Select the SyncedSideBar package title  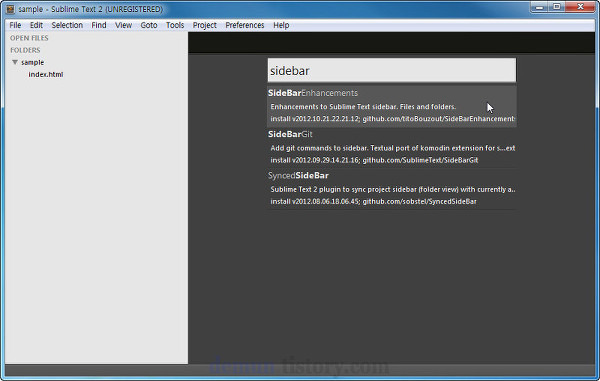pyautogui.click(x=298, y=176)
